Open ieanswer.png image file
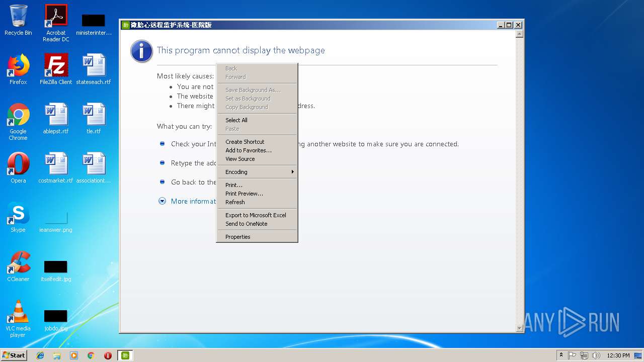Screen dimensions: 644x362 (56, 221)
